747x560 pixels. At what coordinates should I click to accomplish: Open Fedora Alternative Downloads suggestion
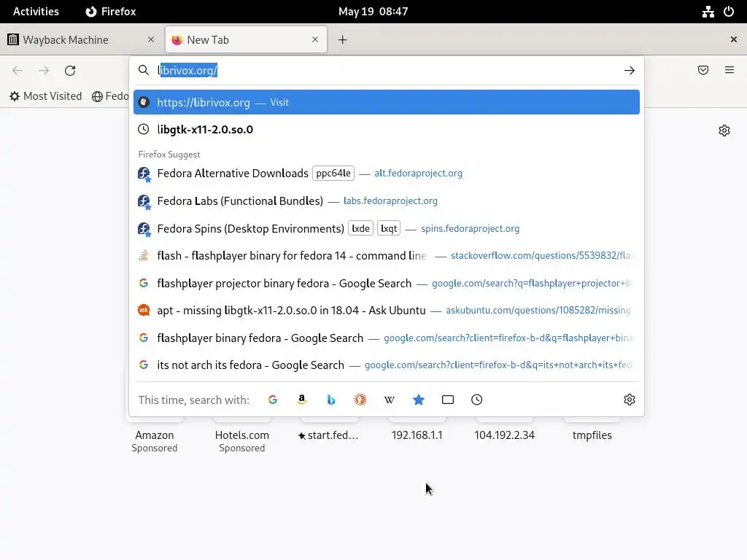tap(387, 174)
